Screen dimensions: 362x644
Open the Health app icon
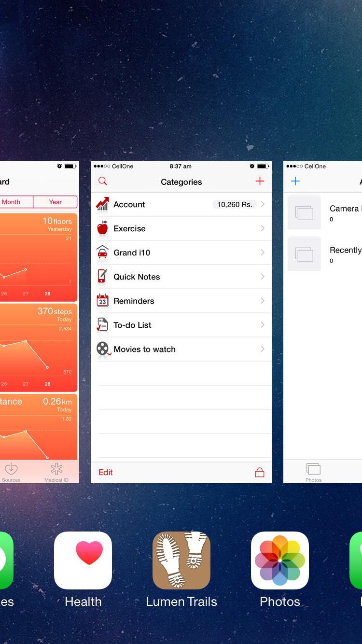[x=83, y=560]
